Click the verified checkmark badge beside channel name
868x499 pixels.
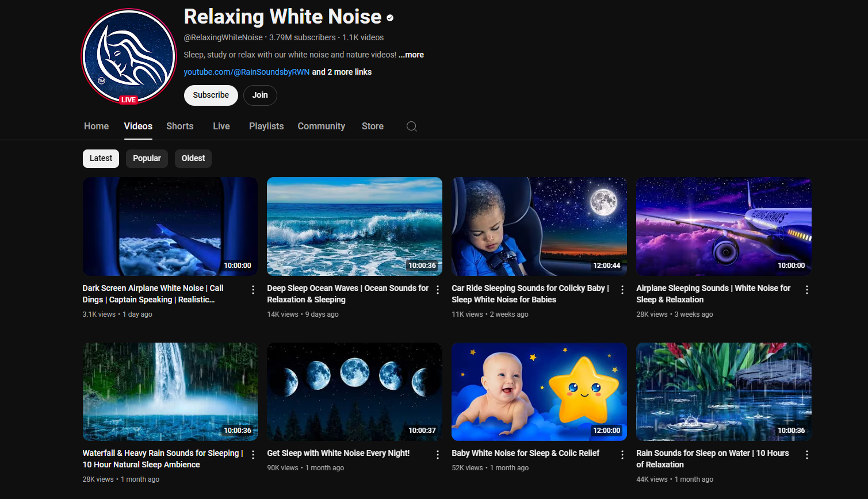coord(390,18)
